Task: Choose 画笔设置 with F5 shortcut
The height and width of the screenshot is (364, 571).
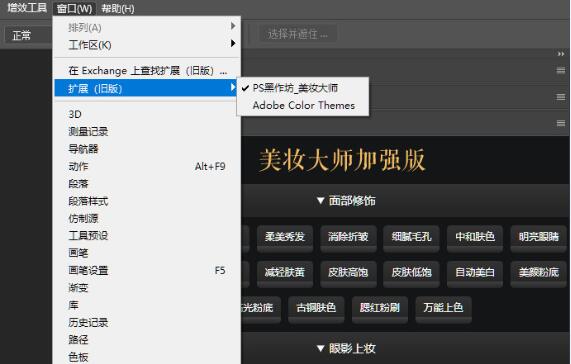Action: pyautogui.click(x=147, y=270)
